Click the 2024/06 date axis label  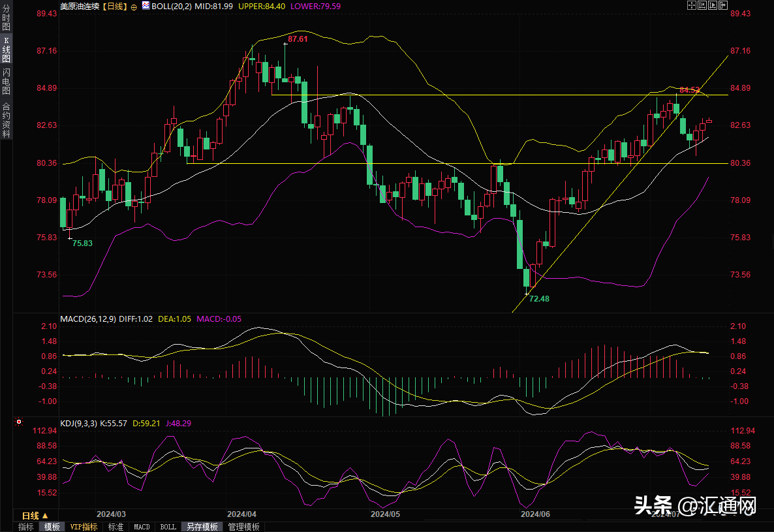tap(536, 514)
